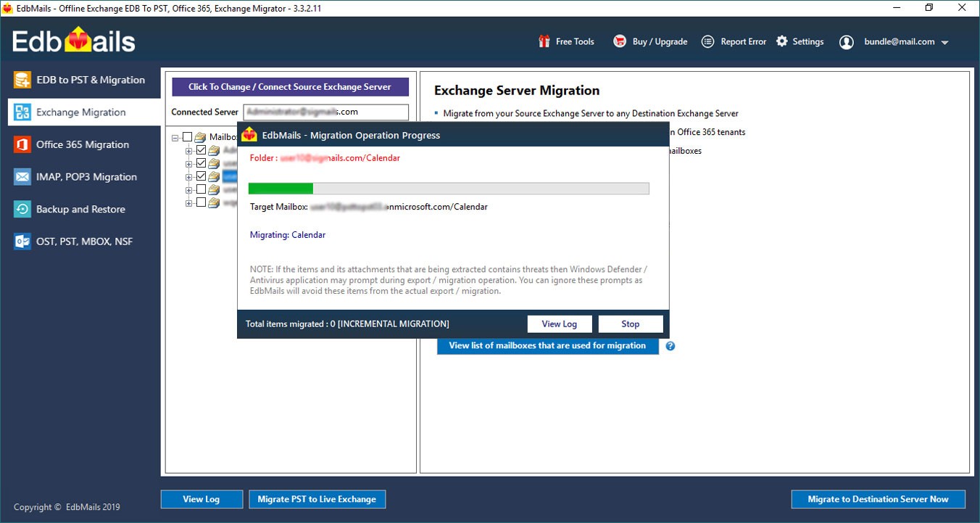Click 'Total items migrated : 0' status text
The width and height of the screenshot is (980, 523).
point(290,324)
